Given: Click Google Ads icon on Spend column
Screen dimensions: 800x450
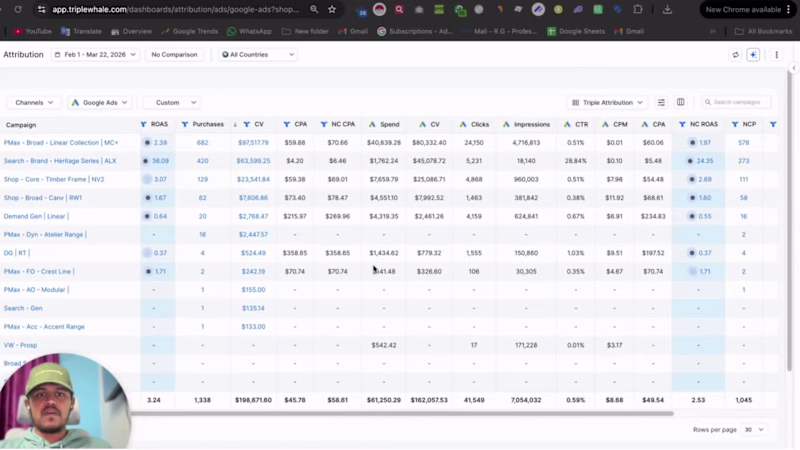Looking at the screenshot, I should point(372,125).
